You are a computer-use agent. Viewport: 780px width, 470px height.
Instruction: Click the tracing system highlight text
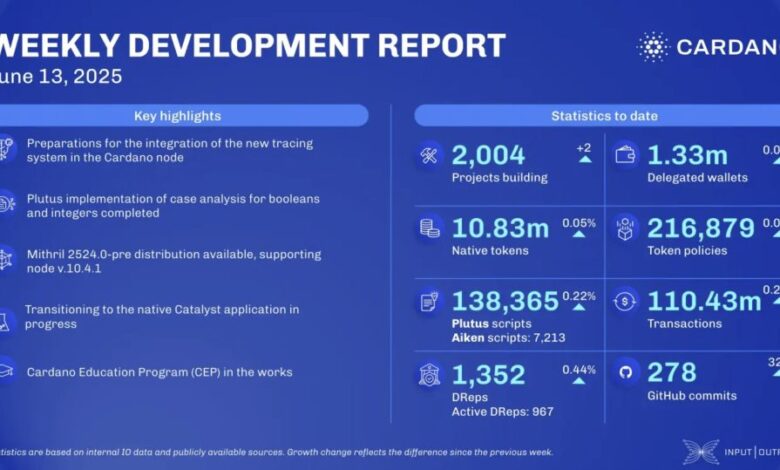pyautogui.click(x=170, y=150)
